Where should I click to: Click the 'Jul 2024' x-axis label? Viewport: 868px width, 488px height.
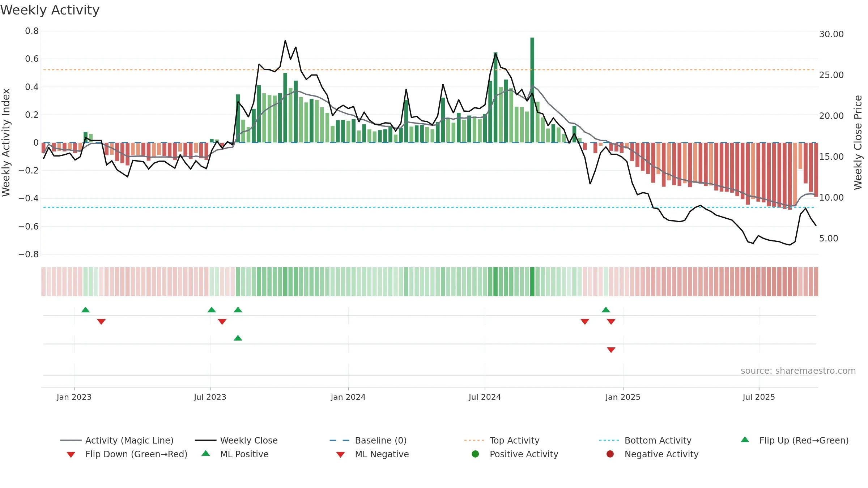pyautogui.click(x=485, y=397)
